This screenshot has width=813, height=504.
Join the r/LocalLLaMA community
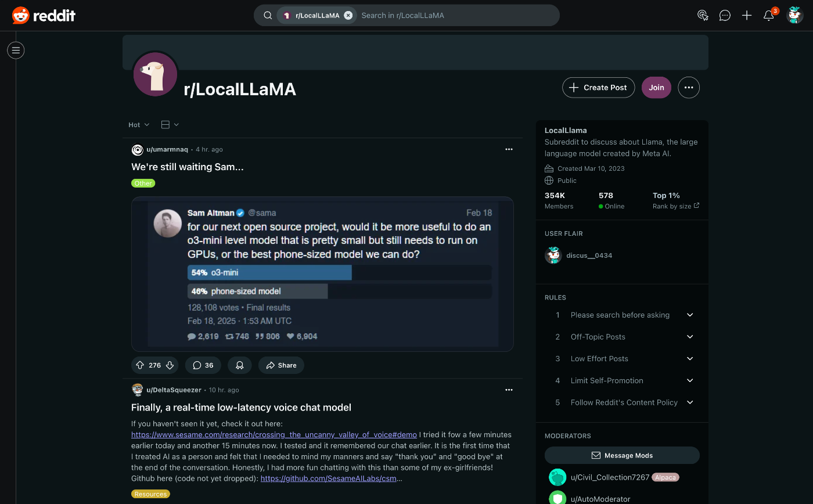[x=656, y=88]
